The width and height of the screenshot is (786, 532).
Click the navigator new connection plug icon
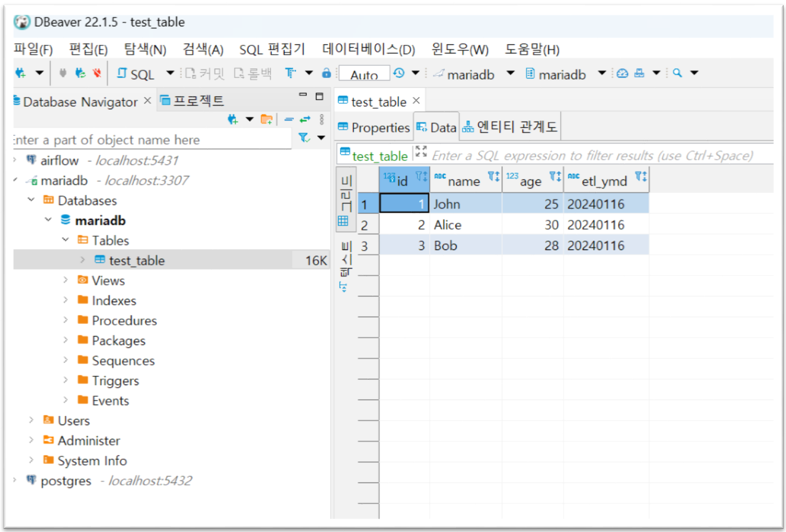click(x=233, y=119)
